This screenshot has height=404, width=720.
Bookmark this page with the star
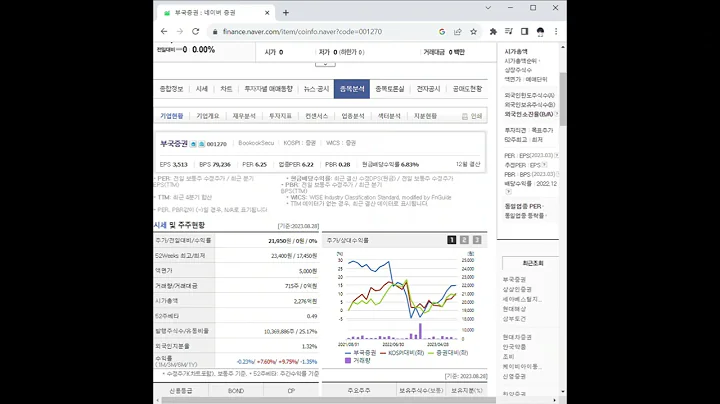[473, 32]
